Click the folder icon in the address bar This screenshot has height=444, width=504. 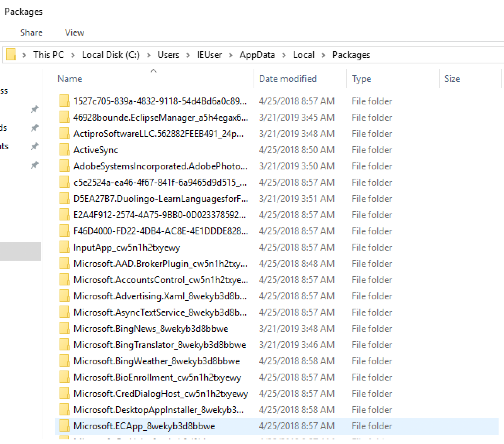point(11,55)
